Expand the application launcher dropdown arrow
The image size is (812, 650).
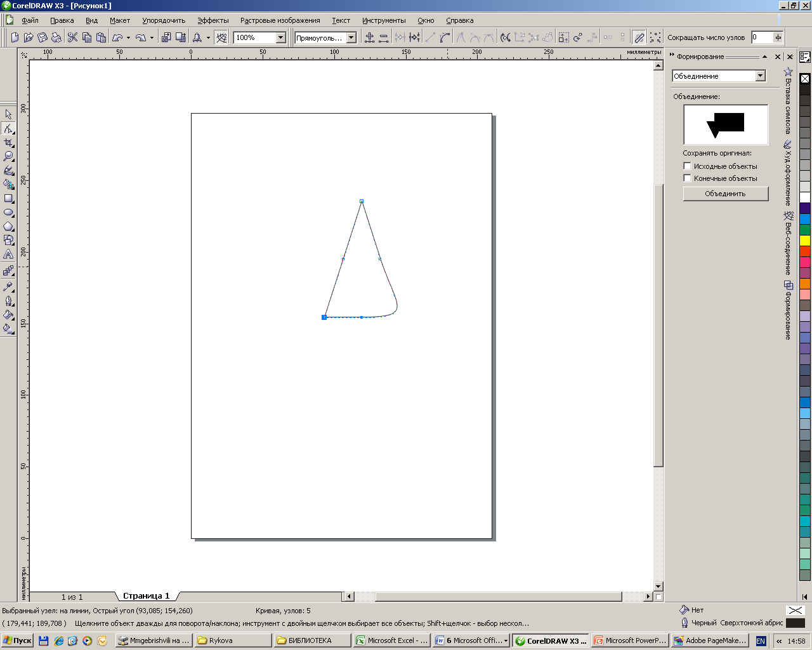coord(208,37)
